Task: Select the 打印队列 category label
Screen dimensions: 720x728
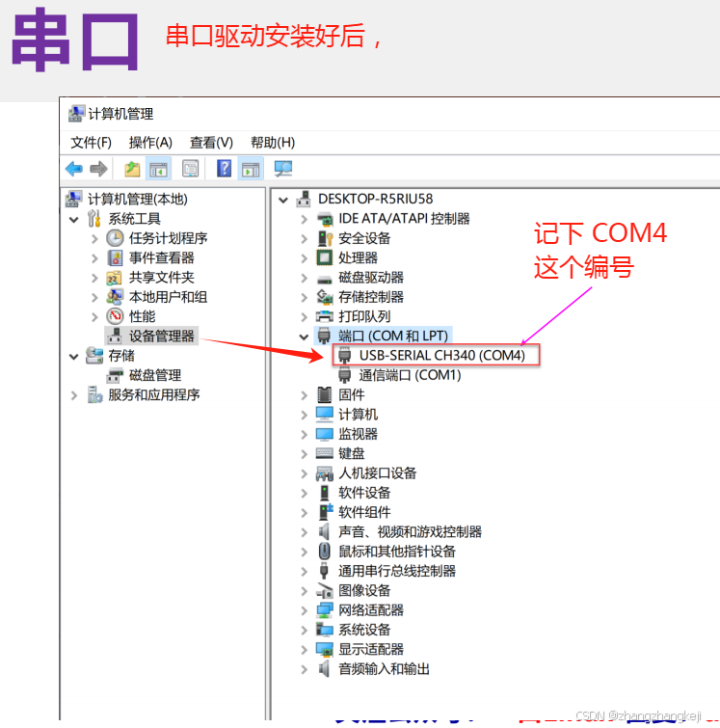Action: click(x=364, y=316)
